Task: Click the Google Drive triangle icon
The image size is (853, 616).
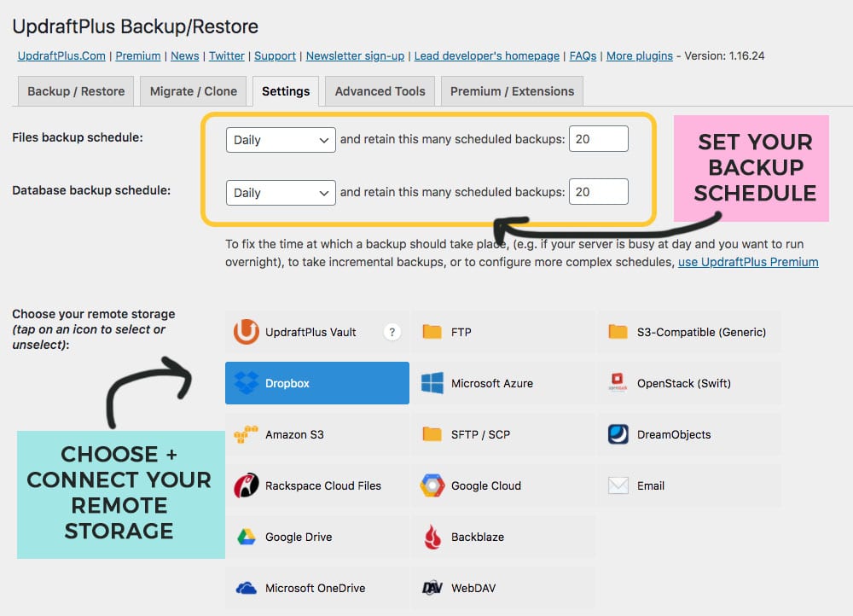Action: click(x=246, y=538)
